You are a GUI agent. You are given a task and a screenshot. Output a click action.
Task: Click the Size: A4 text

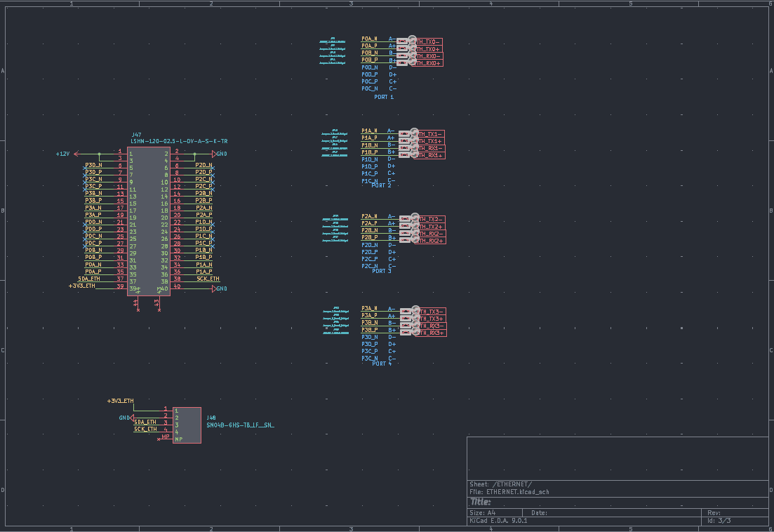[x=482, y=513]
